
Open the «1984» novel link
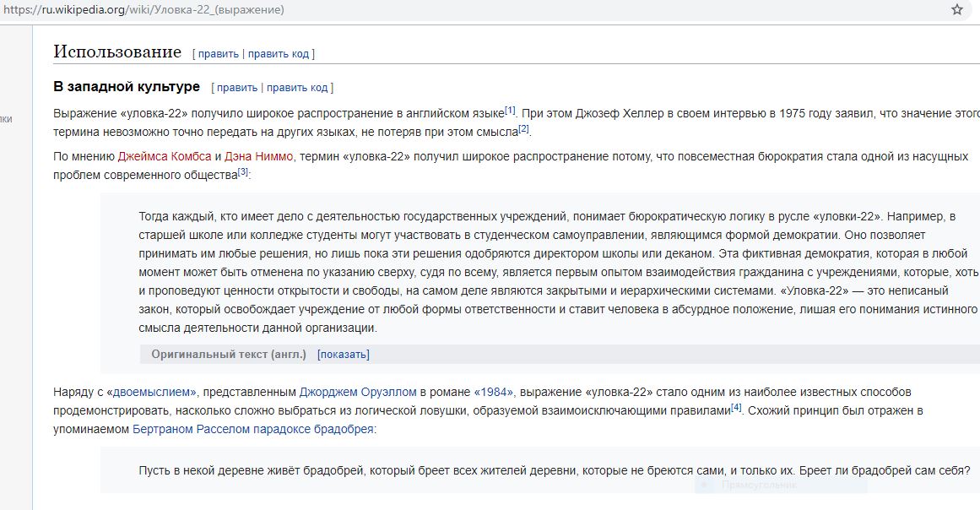coord(494,392)
